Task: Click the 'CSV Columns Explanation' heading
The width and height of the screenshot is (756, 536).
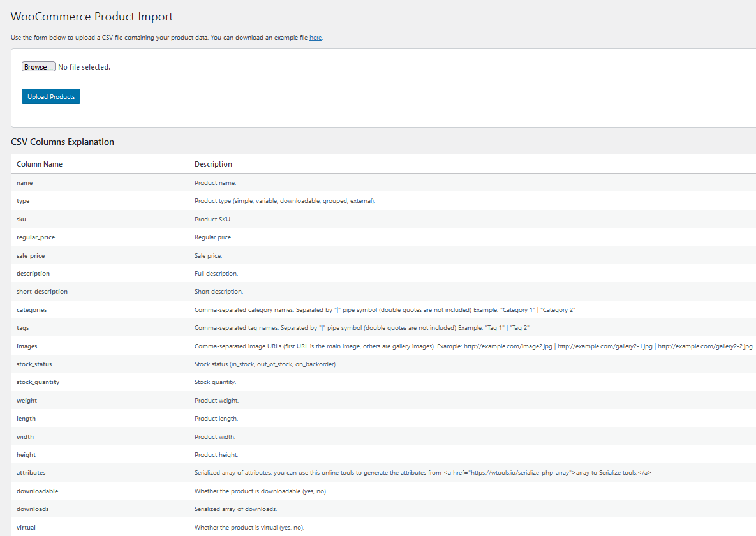Action: pyautogui.click(x=63, y=142)
